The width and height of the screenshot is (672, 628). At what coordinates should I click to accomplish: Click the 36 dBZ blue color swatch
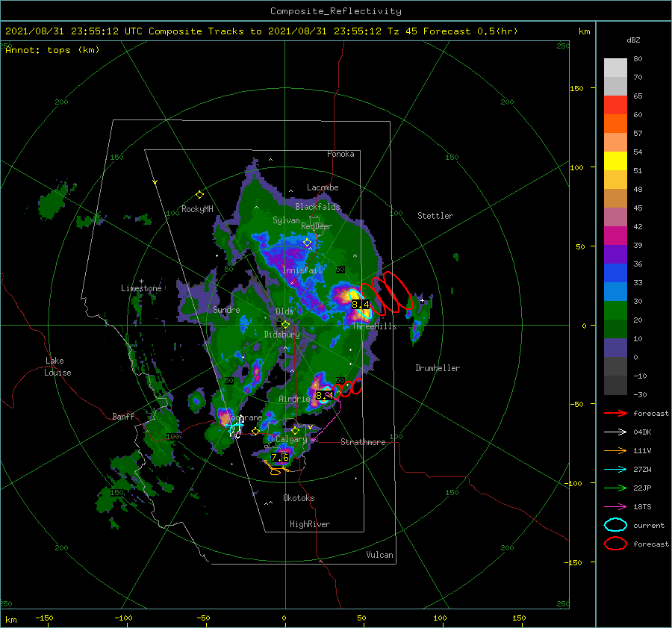[615, 273]
